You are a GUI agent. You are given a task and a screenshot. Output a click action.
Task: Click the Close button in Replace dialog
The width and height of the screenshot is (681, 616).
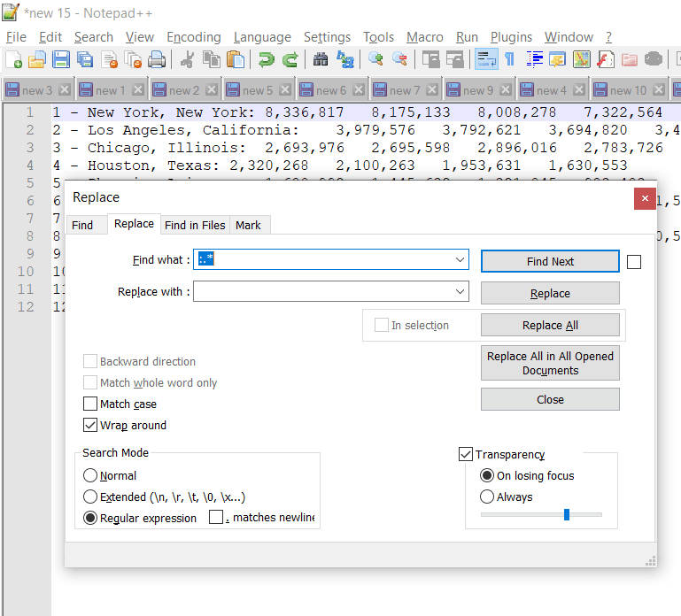coord(550,399)
